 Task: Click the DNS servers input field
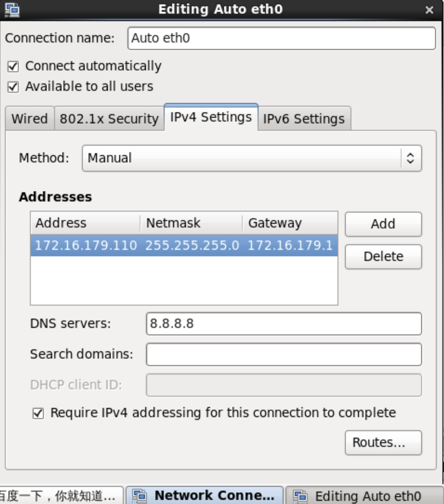(283, 324)
